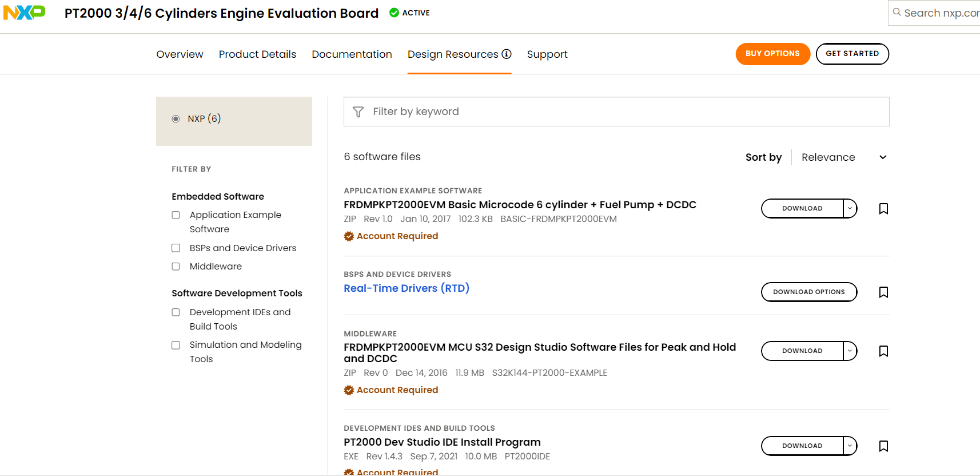Viewport: 980px width, 476px height.
Task: Open the Sort by Relevance dropdown
Action: coord(844,157)
